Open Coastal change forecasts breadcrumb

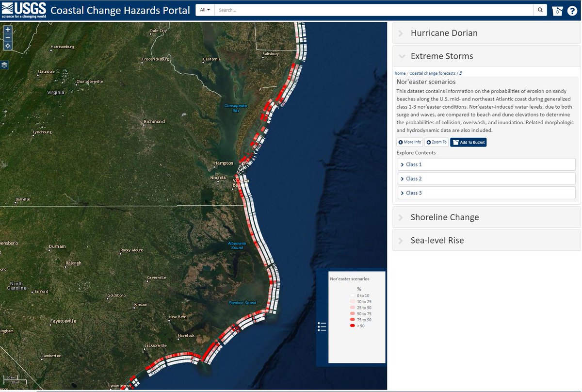tap(433, 73)
